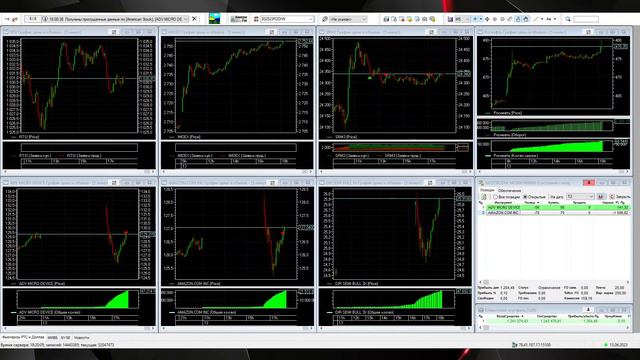Open the Aa text tool dropdown arrow
640x360 pixels.
click(555, 19)
